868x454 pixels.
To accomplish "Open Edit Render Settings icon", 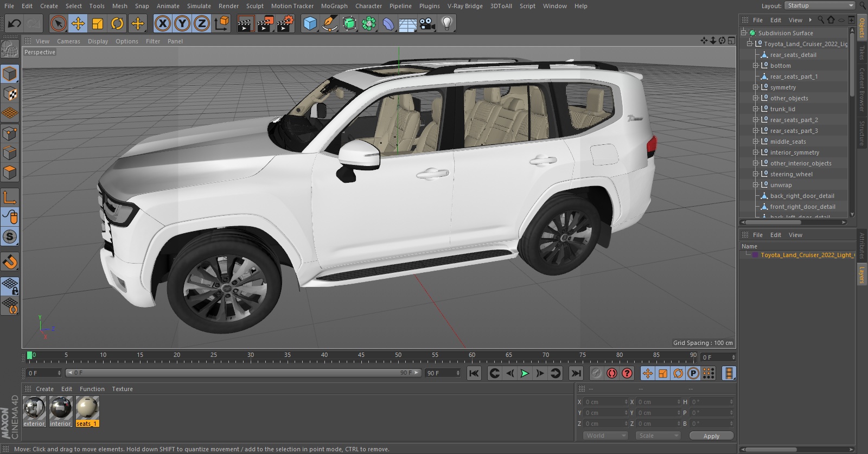I will 285,23.
